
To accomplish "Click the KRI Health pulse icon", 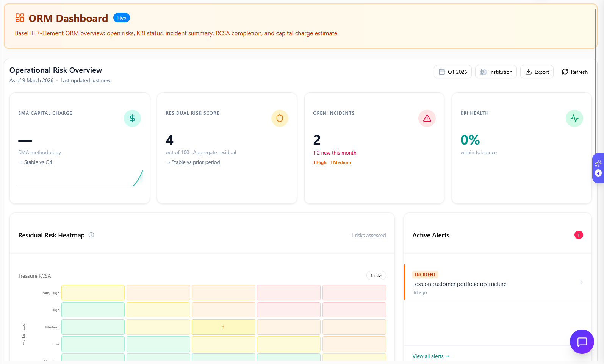I will (574, 119).
